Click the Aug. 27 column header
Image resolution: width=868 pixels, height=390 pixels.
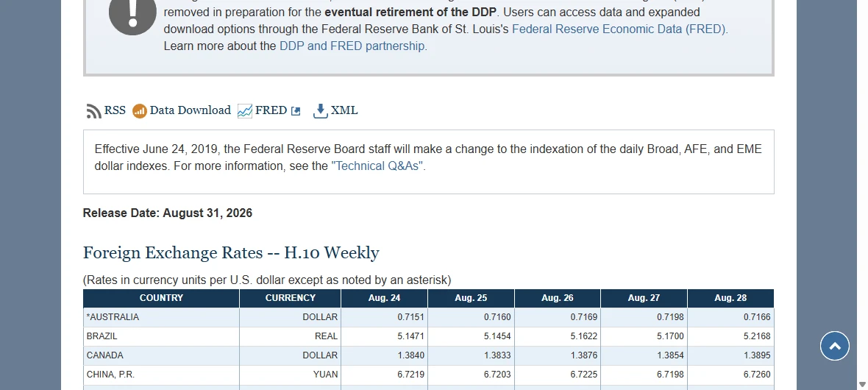click(x=644, y=298)
